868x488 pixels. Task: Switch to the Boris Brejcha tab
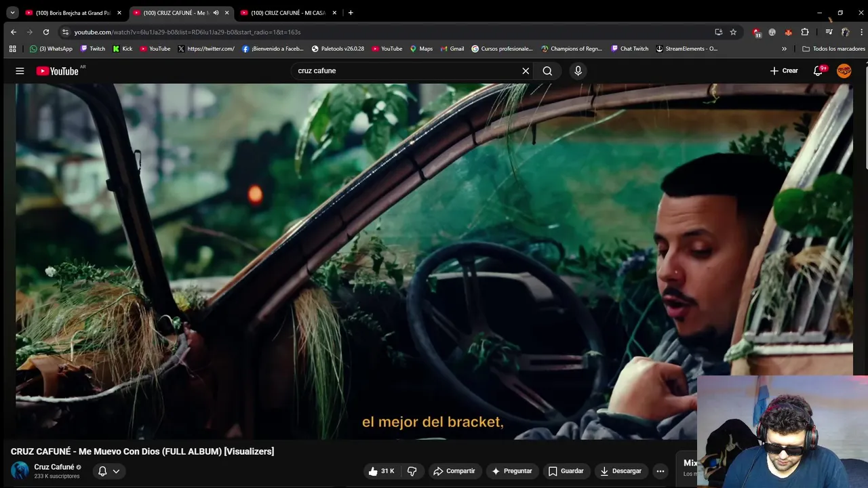click(x=73, y=12)
